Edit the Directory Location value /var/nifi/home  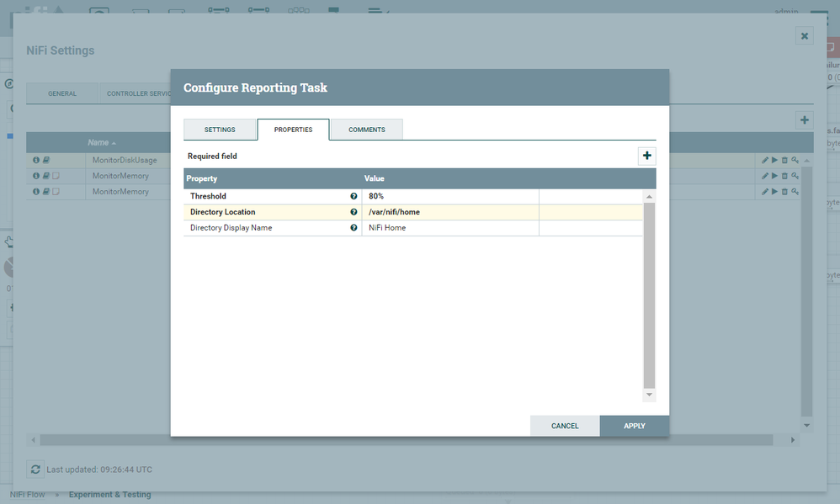pos(449,212)
